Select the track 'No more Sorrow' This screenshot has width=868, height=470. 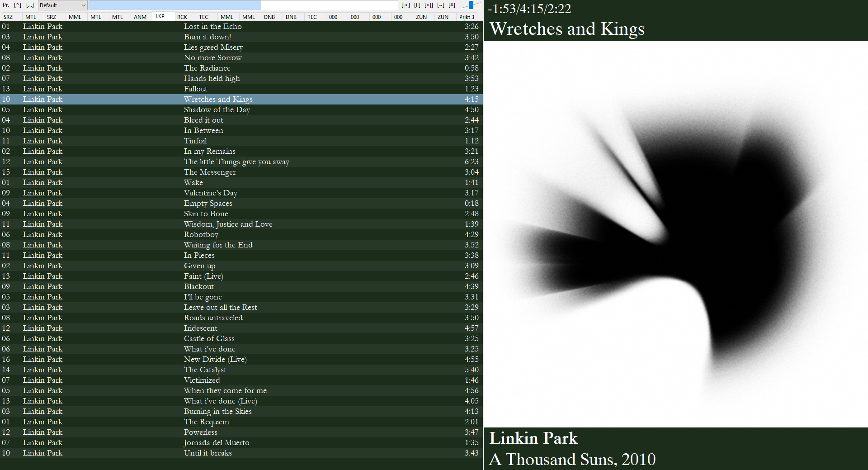(x=241, y=57)
